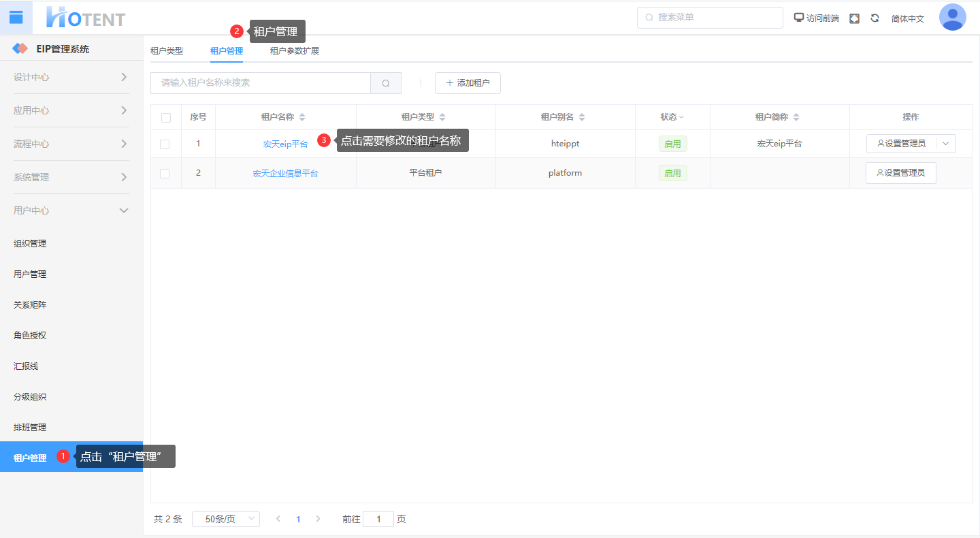Click the search magnifier button

coord(386,83)
